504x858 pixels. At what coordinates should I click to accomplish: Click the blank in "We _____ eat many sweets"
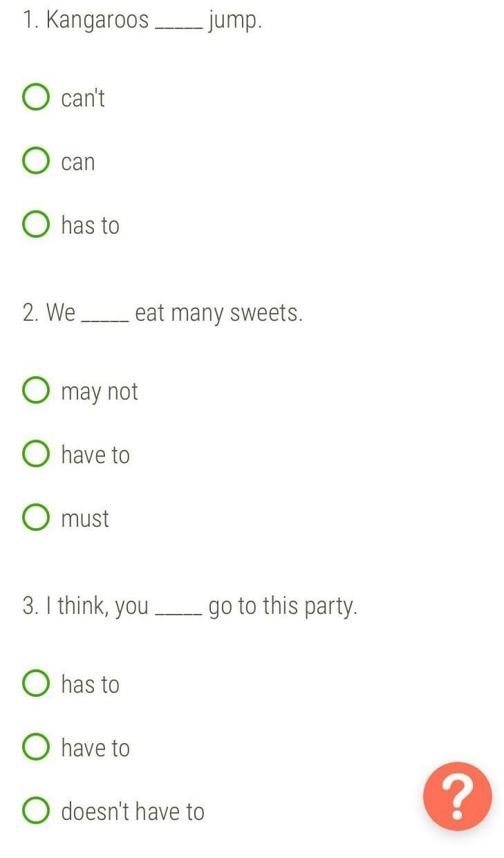pos(105,320)
